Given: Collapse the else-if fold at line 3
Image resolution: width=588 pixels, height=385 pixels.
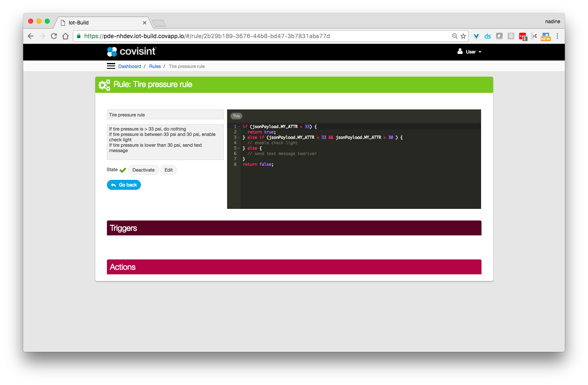Looking at the screenshot, I should click(x=239, y=138).
